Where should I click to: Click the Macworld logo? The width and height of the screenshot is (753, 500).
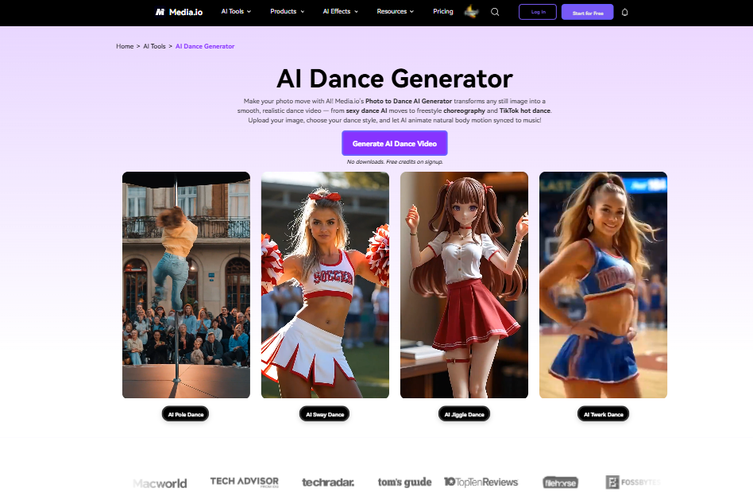(160, 483)
